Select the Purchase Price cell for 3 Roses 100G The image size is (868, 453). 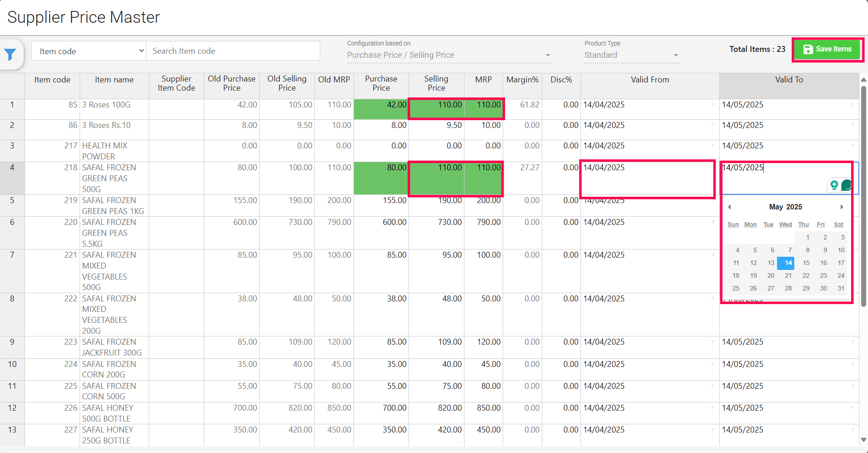click(x=381, y=105)
